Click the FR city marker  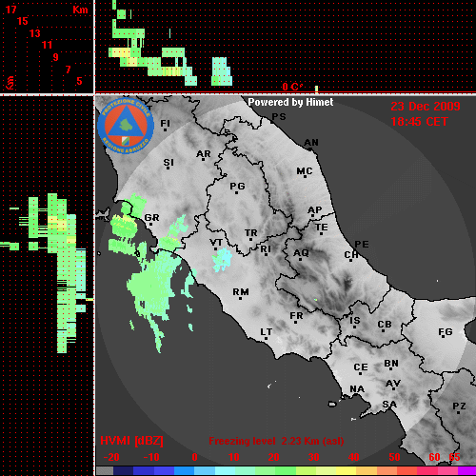(296, 318)
